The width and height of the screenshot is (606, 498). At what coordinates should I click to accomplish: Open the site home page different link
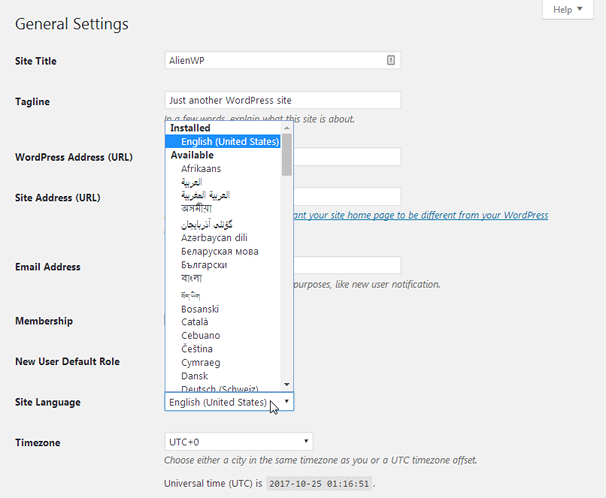coord(421,215)
